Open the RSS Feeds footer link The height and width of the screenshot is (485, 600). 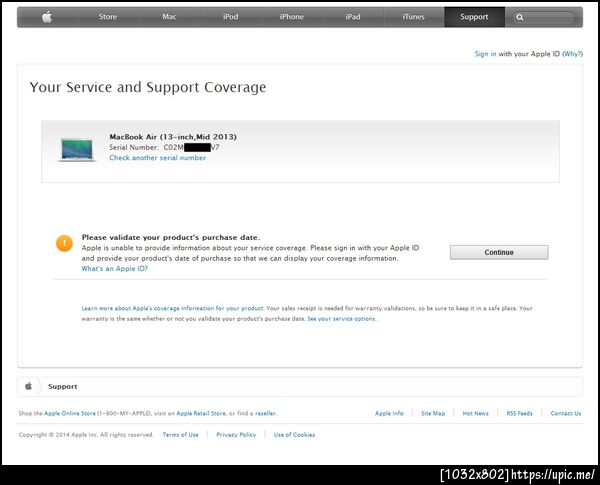point(519,413)
